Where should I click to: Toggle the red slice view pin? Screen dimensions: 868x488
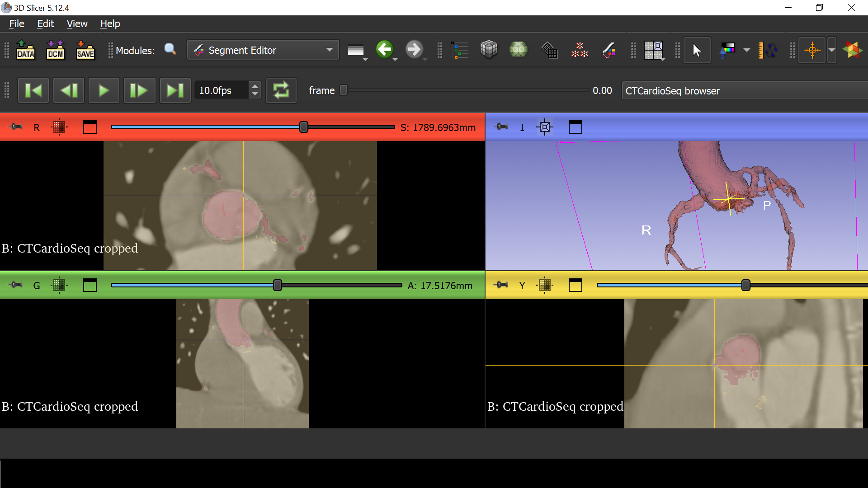coord(17,127)
